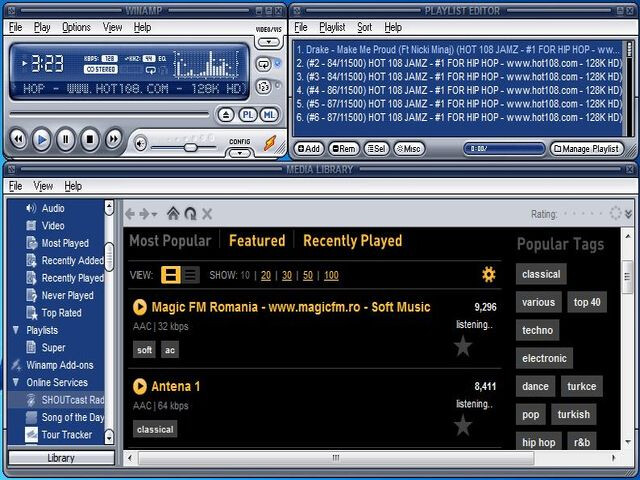Click the Misc button in playlist editor
The image size is (640, 480).
pos(409,149)
